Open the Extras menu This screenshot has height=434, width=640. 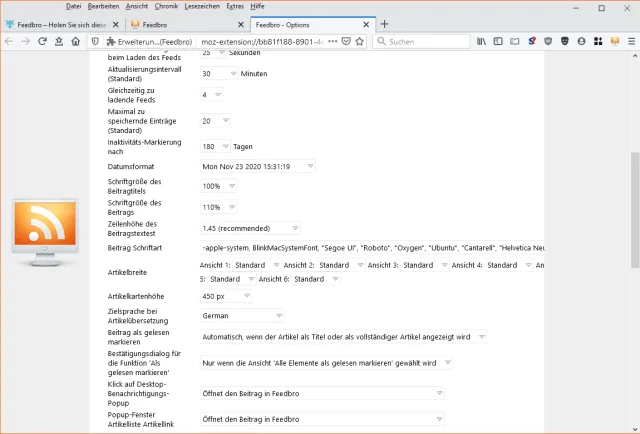[235, 6]
